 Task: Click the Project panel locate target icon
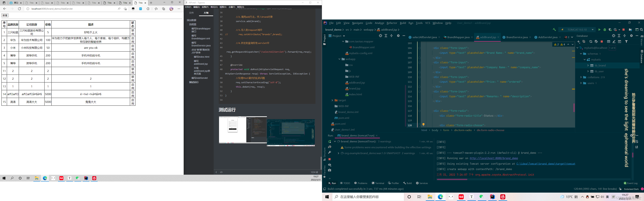(381, 36)
